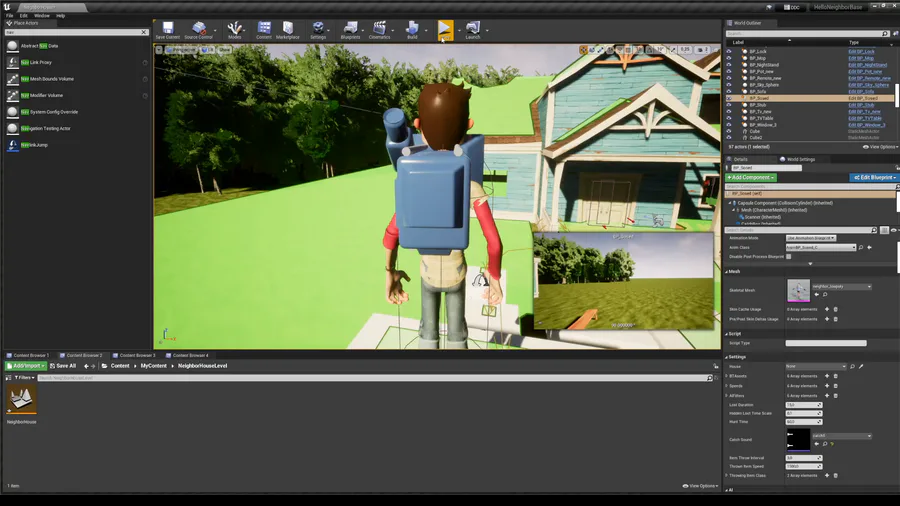Select the Nav Mesh Bounds Volume icon
The height and width of the screenshot is (506, 900).
click(12, 79)
